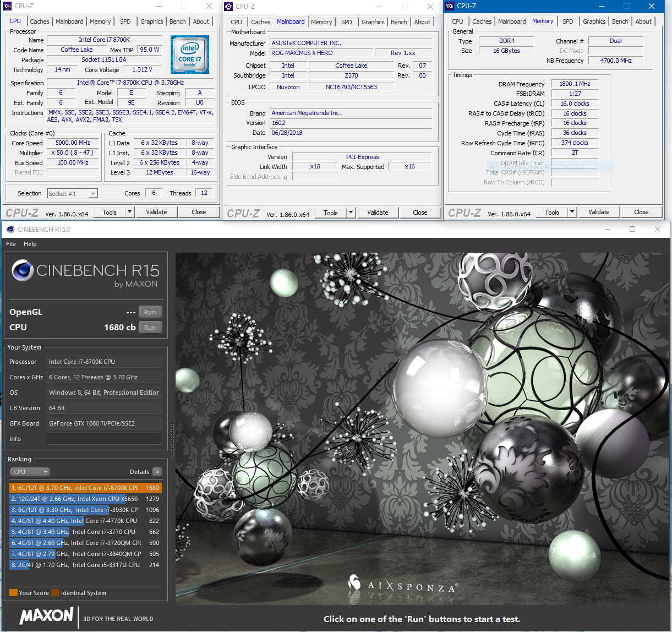Open SPD tab in left CPU-Z window
Image resolution: width=672 pixels, height=632 pixels.
coord(125,21)
